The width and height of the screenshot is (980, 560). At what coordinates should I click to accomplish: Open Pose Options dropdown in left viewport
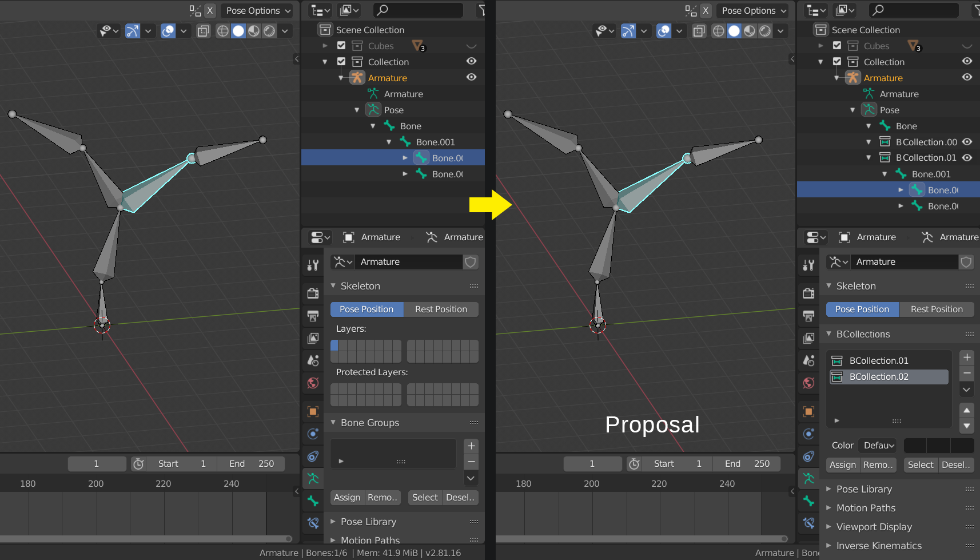point(258,10)
